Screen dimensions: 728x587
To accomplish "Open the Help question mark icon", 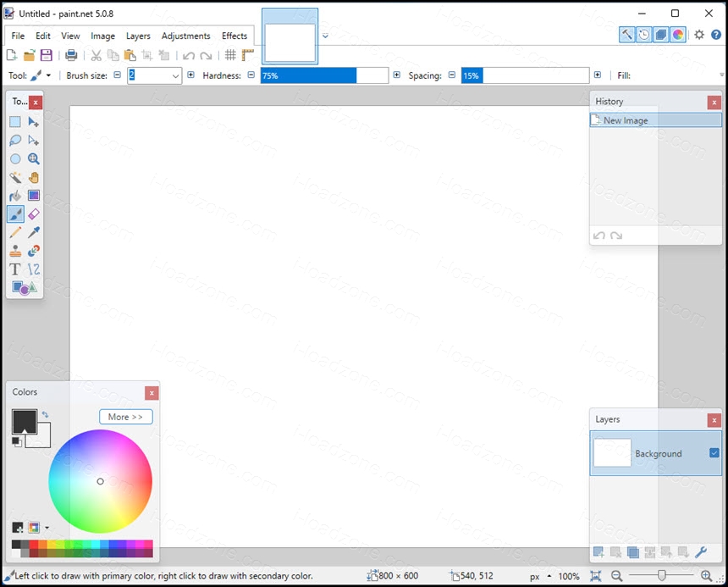I will (716, 35).
